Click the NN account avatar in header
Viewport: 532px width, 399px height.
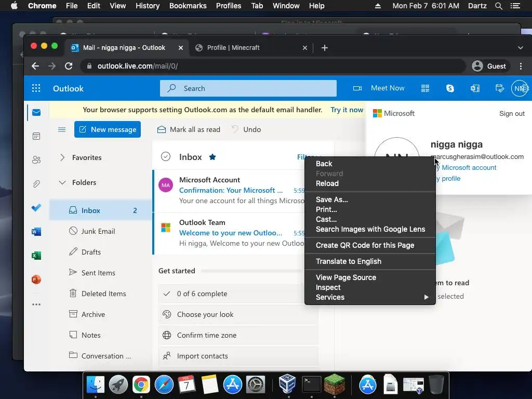point(520,88)
